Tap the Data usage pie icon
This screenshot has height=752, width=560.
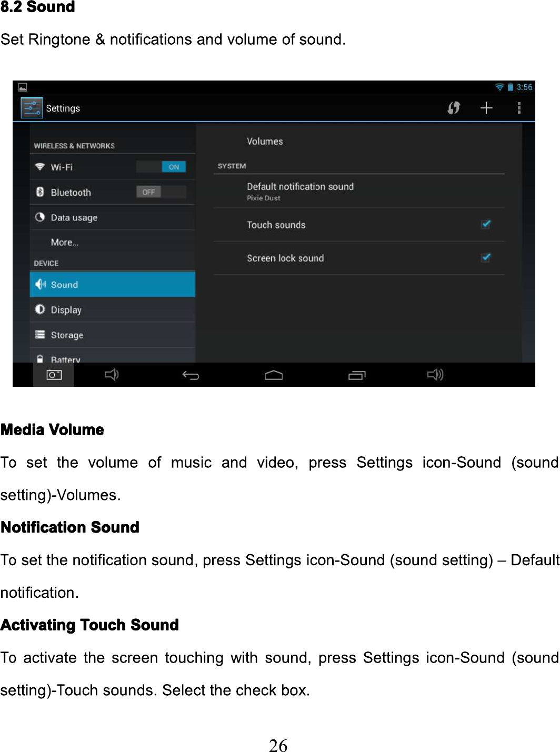tap(40, 217)
